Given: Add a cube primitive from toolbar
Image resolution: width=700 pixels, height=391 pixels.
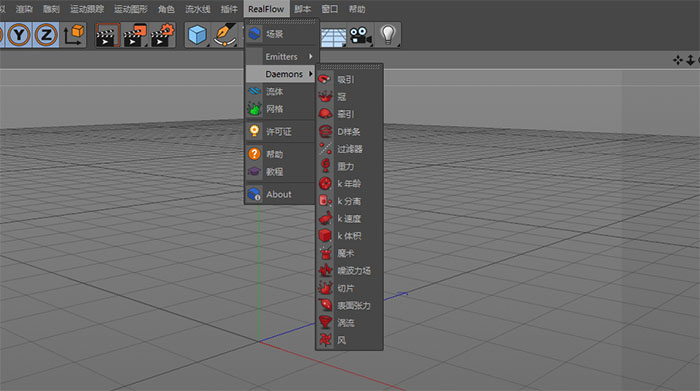Looking at the screenshot, I should pos(197,35).
